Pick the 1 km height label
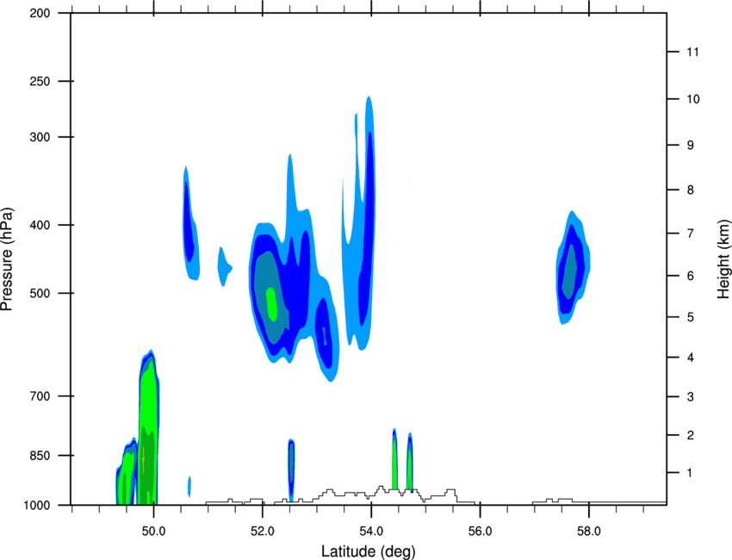 pos(691,473)
